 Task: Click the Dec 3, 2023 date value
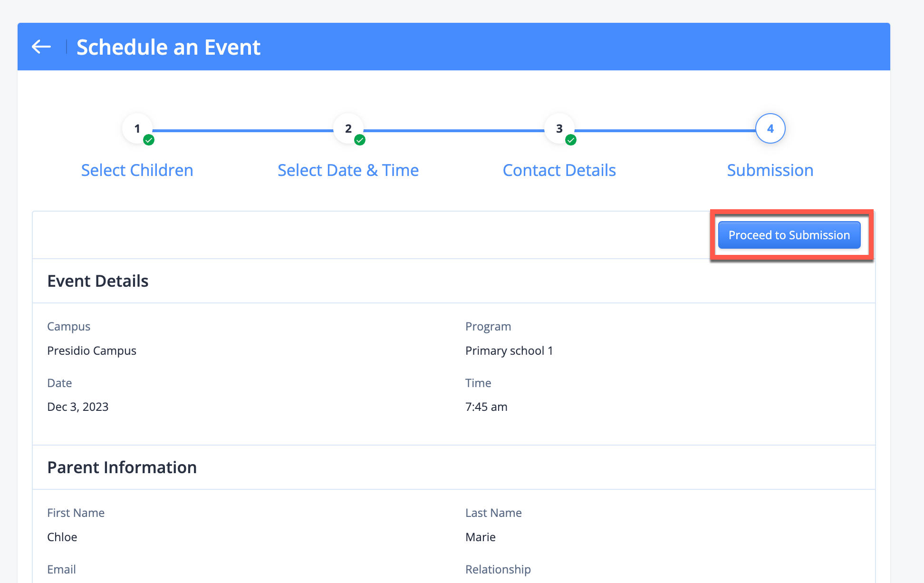tap(77, 407)
